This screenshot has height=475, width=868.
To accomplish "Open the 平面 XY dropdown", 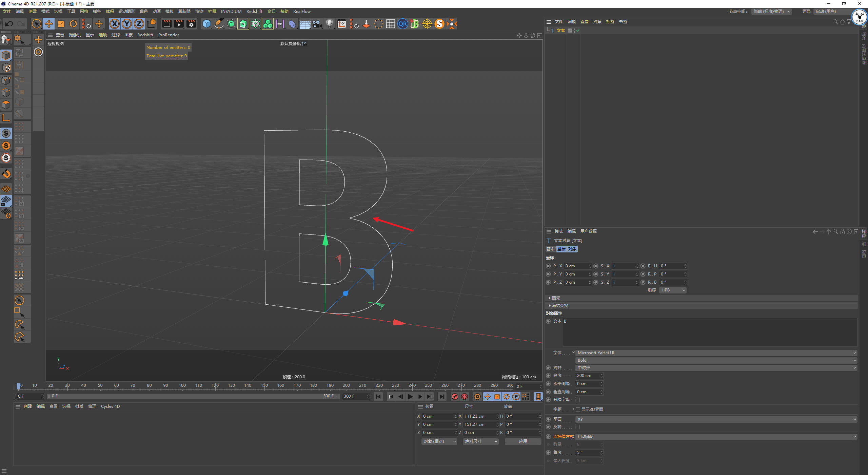I will (x=715, y=419).
